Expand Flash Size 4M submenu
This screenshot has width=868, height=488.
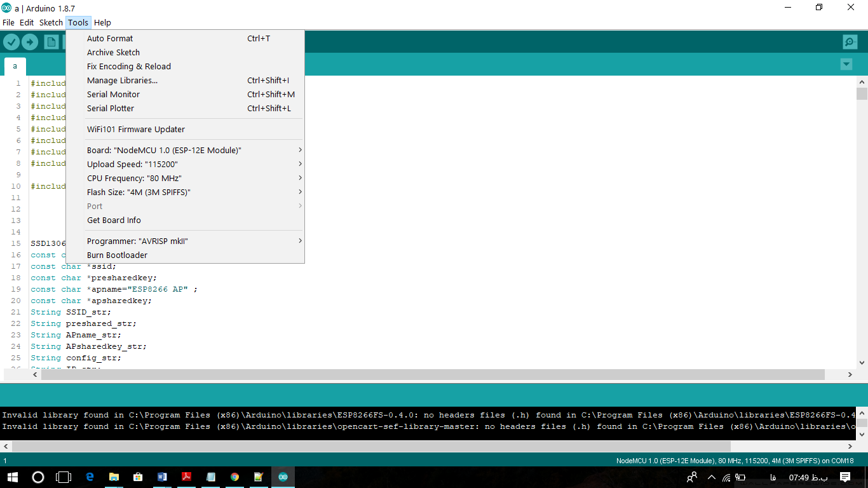point(185,192)
